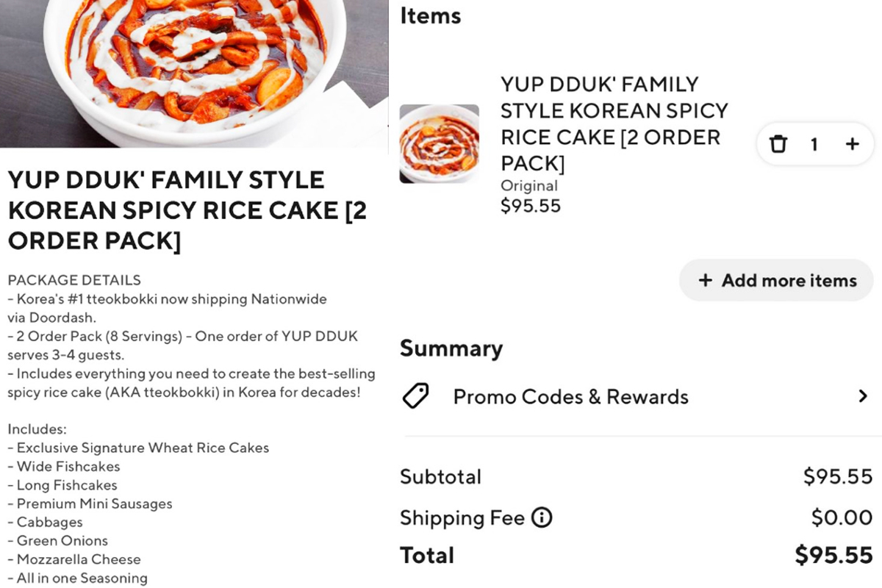Tap the quantity number 1
The height and width of the screenshot is (588, 882).
(x=814, y=145)
